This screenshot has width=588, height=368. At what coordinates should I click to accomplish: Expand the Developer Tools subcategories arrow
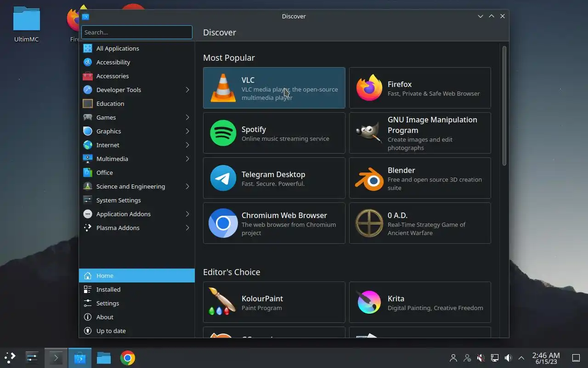(187, 90)
